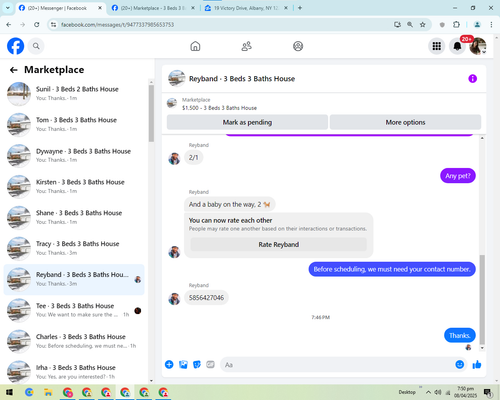Click the message input field Aa
The height and width of the screenshot is (400, 500).
click(x=337, y=365)
